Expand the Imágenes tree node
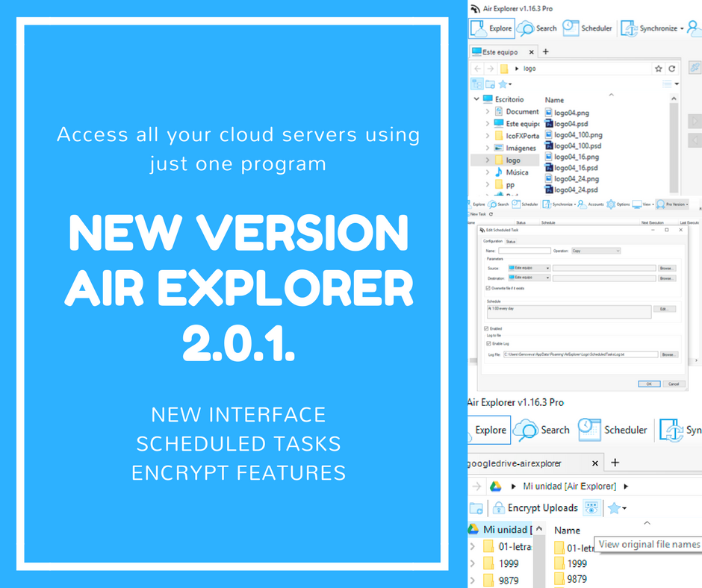Screen dimensions: 702x588 click(x=488, y=148)
